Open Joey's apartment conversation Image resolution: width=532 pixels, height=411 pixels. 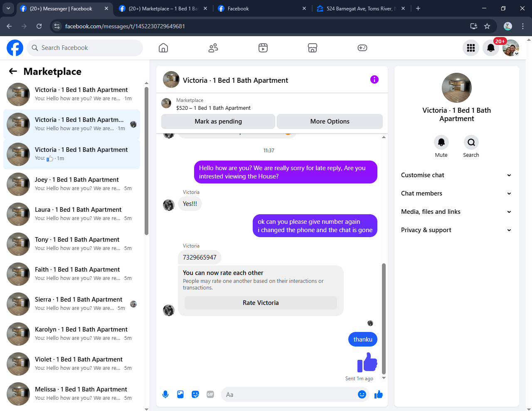(x=71, y=184)
